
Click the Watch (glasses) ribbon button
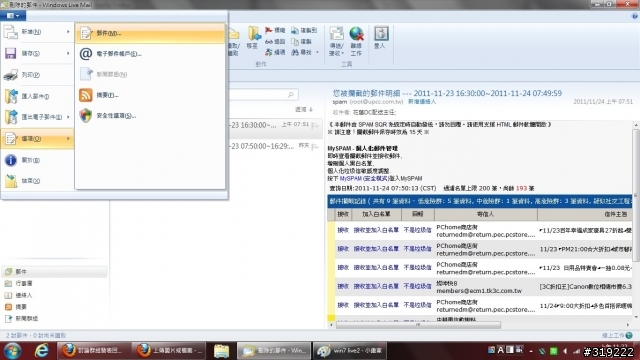click(x=275, y=42)
